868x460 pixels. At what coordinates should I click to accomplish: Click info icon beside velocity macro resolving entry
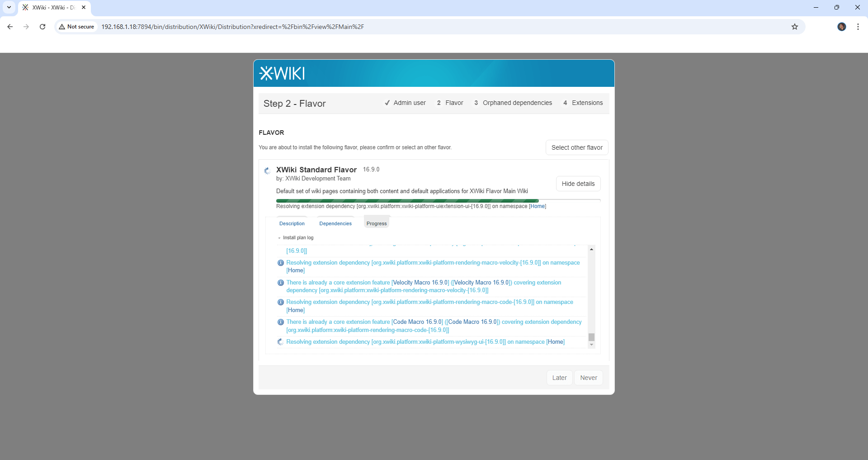pyautogui.click(x=280, y=263)
